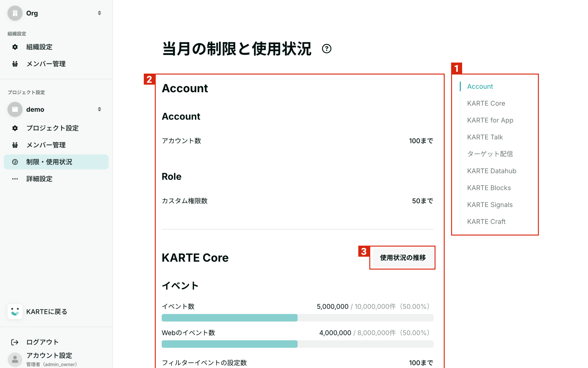Click the gear icon beside プロジェクト設定
The width and height of the screenshot is (588, 368).
(x=15, y=128)
